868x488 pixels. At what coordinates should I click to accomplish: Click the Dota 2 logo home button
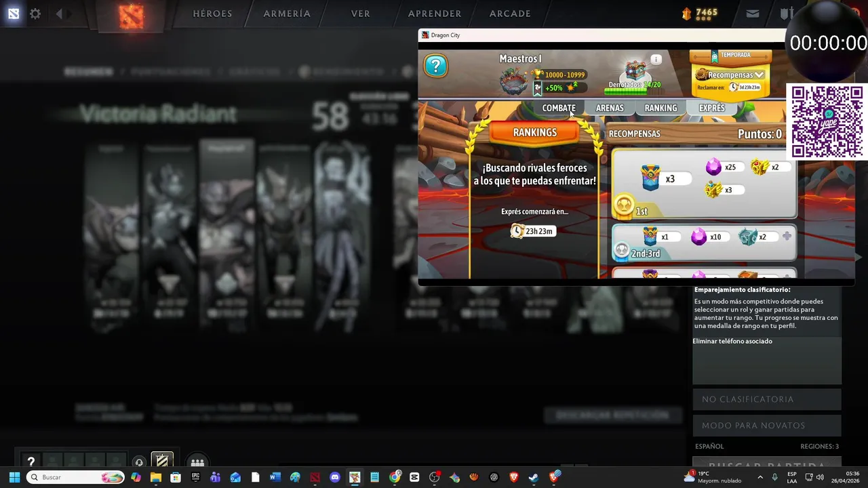pos(132,16)
